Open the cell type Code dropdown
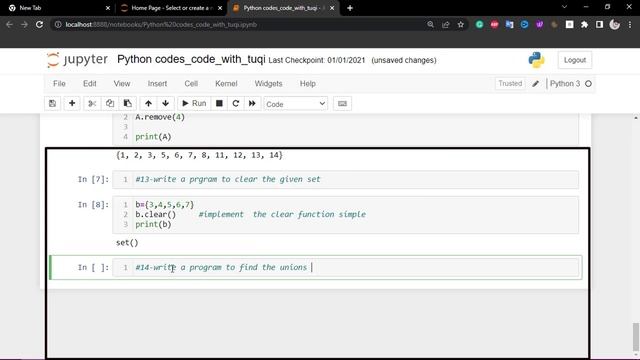This screenshot has height=360, width=640. [x=296, y=104]
